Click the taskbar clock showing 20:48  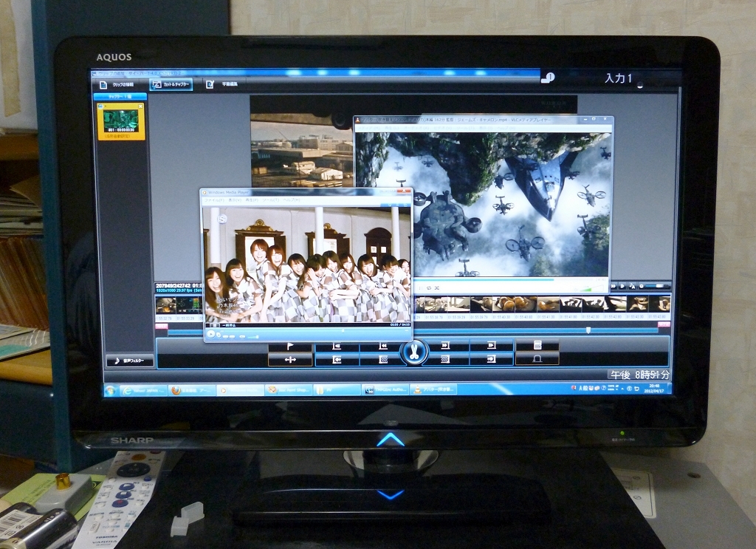point(654,389)
